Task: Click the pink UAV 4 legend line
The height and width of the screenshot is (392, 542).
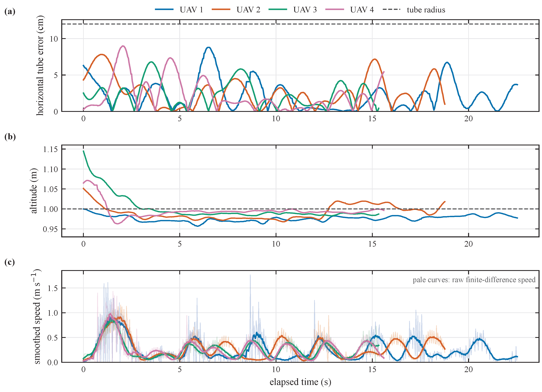Action: click(x=335, y=9)
